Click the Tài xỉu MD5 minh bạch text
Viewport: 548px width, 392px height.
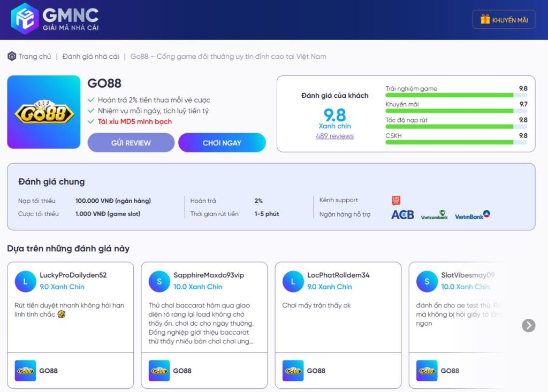coord(134,121)
